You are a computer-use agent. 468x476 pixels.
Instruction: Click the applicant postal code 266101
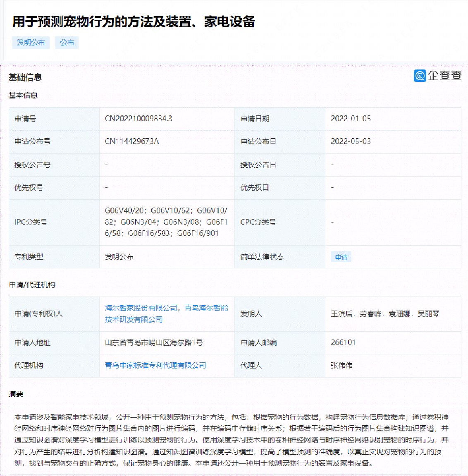point(343,342)
